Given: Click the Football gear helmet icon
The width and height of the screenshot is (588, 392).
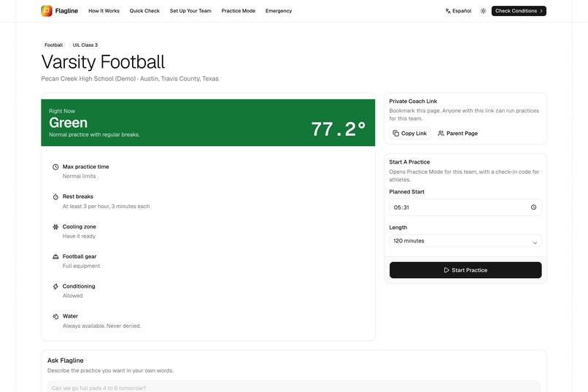Looking at the screenshot, I should point(55,256).
